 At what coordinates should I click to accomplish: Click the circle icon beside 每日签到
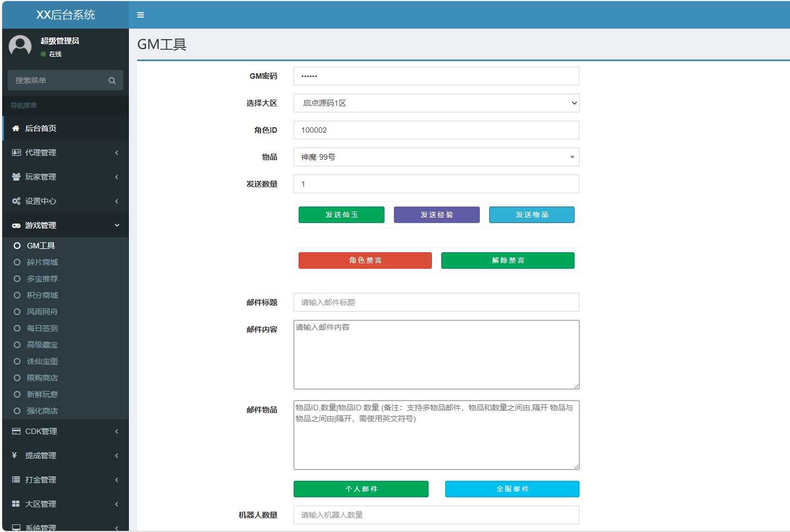point(17,328)
